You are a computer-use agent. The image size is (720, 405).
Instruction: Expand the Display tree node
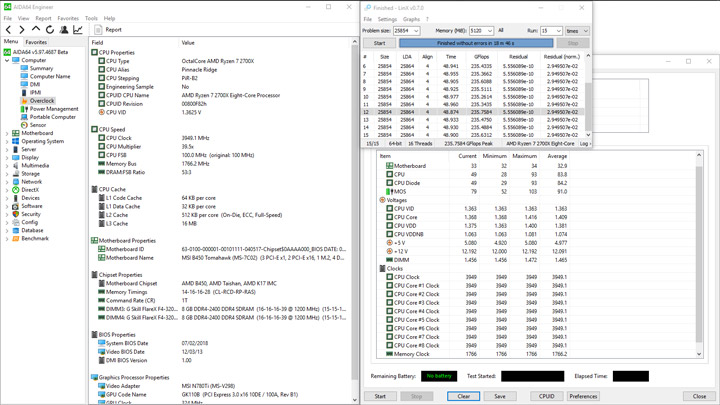(x=7, y=158)
